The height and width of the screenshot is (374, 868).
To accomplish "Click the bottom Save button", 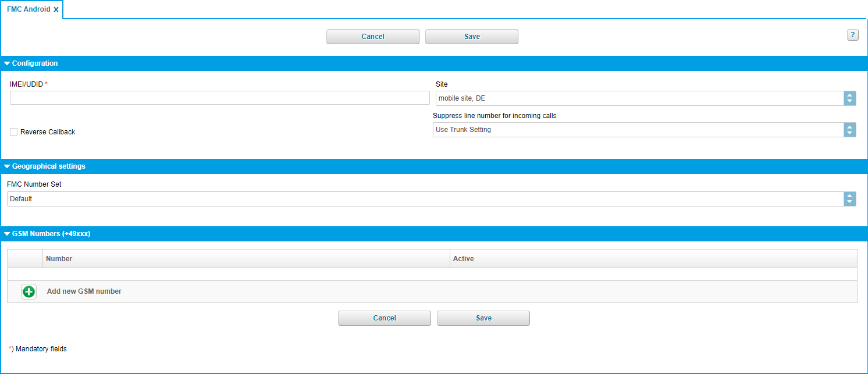I will tap(483, 318).
